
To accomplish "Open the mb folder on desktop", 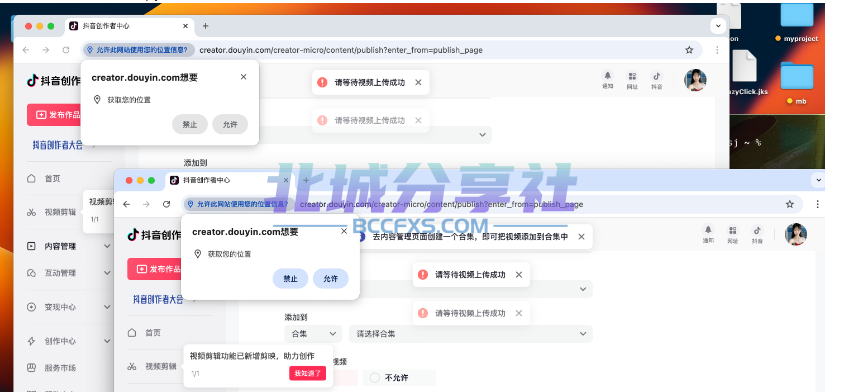I will (797, 83).
